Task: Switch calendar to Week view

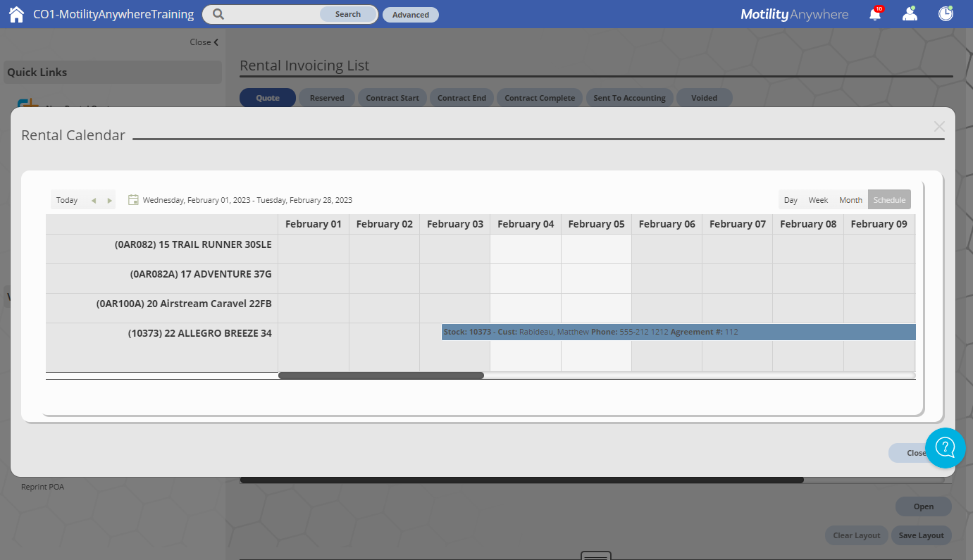Action: point(818,200)
